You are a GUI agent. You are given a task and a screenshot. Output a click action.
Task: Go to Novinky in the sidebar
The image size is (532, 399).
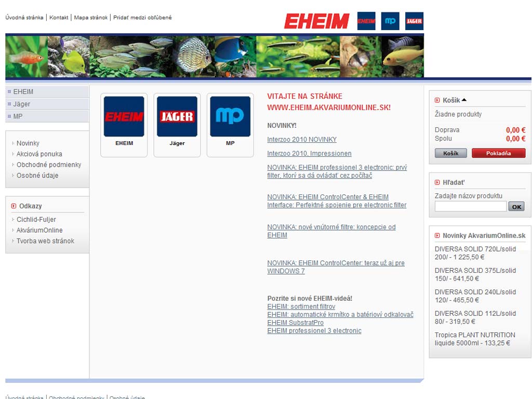coord(28,143)
